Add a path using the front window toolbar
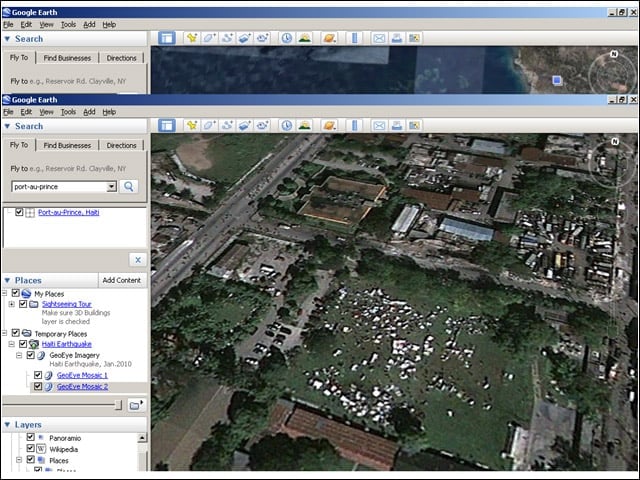Image resolution: width=640 pixels, height=480 pixels. pyautogui.click(x=227, y=125)
